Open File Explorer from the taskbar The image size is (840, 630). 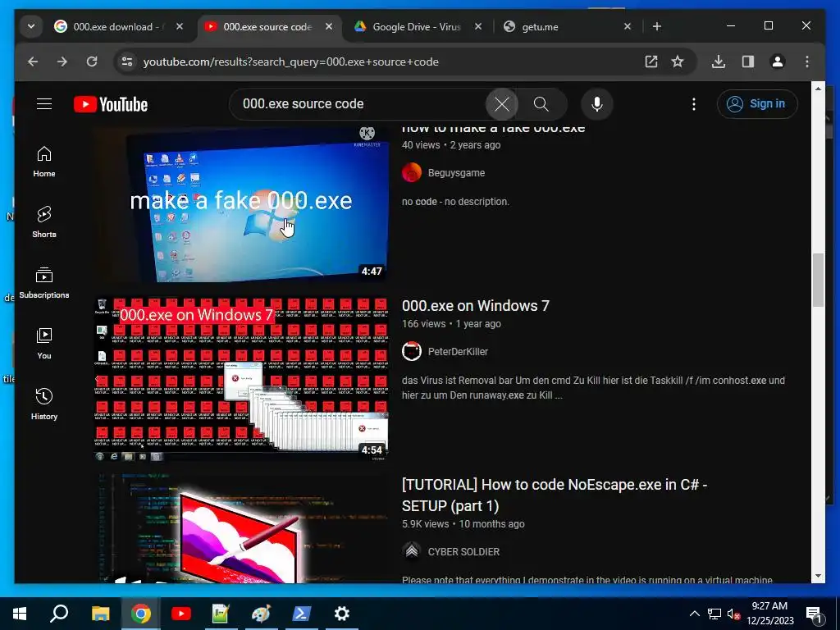click(x=100, y=614)
